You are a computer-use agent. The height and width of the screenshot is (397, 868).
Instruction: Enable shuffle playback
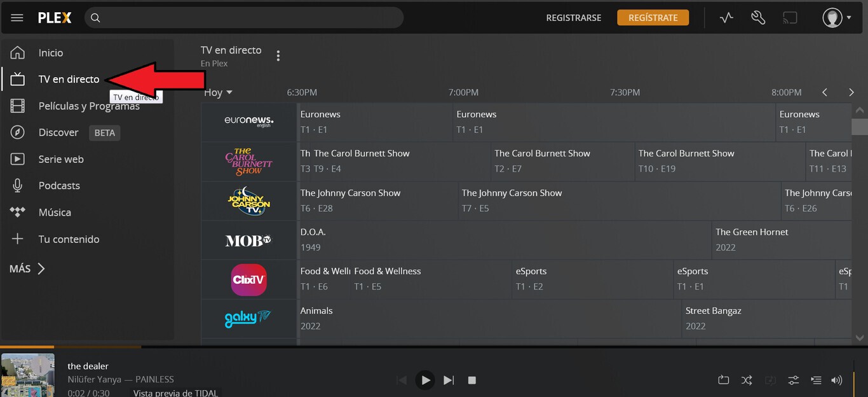747,380
